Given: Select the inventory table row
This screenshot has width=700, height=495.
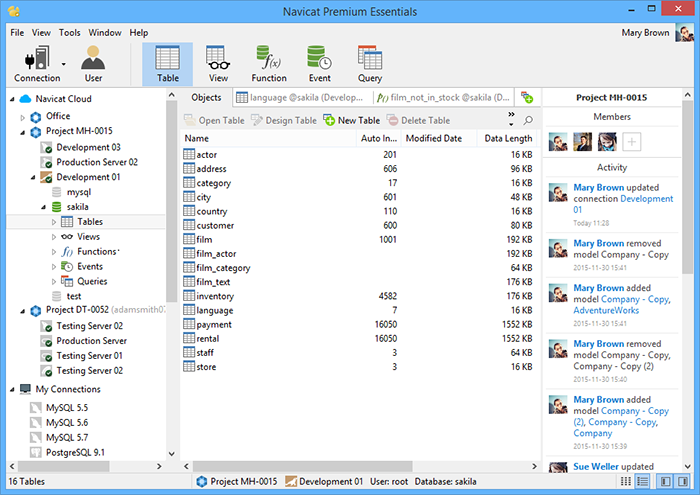Looking at the screenshot, I should point(358,296).
